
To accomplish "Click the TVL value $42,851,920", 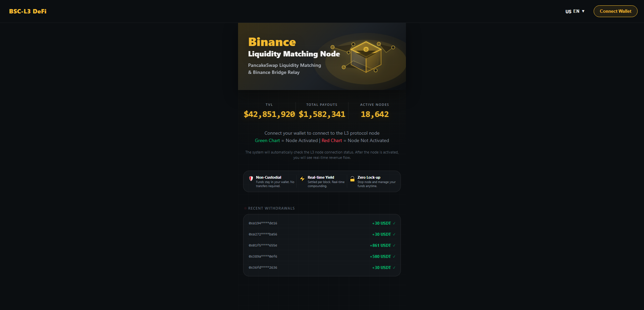I will click(269, 114).
